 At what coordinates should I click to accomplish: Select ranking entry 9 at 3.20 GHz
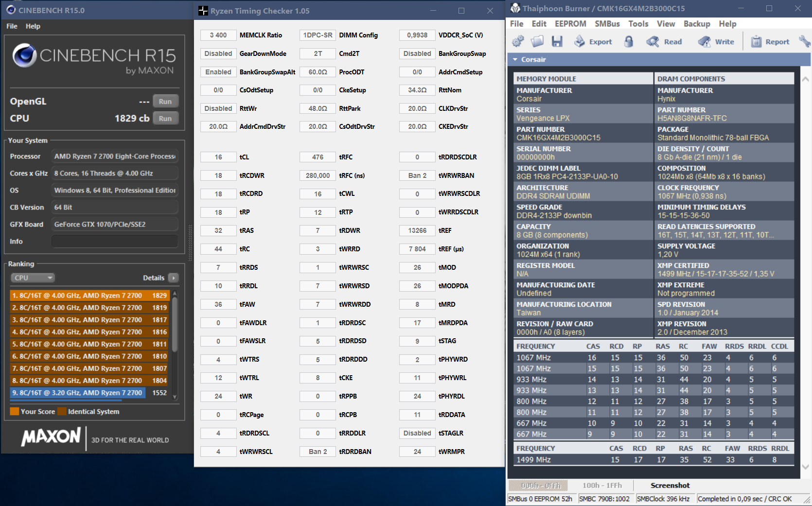pos(89,393)
